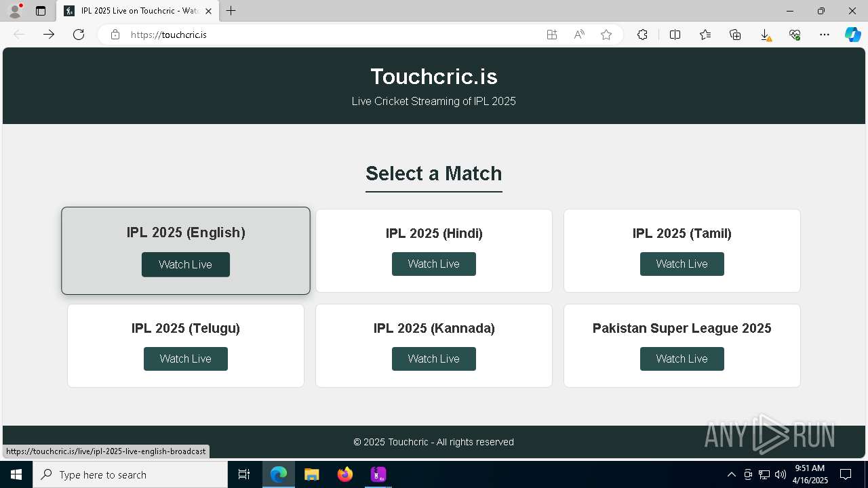Screen dimensions: 868x488
Task: Click the Pakistan Super League 2025 title
Action: click(682, 328)
